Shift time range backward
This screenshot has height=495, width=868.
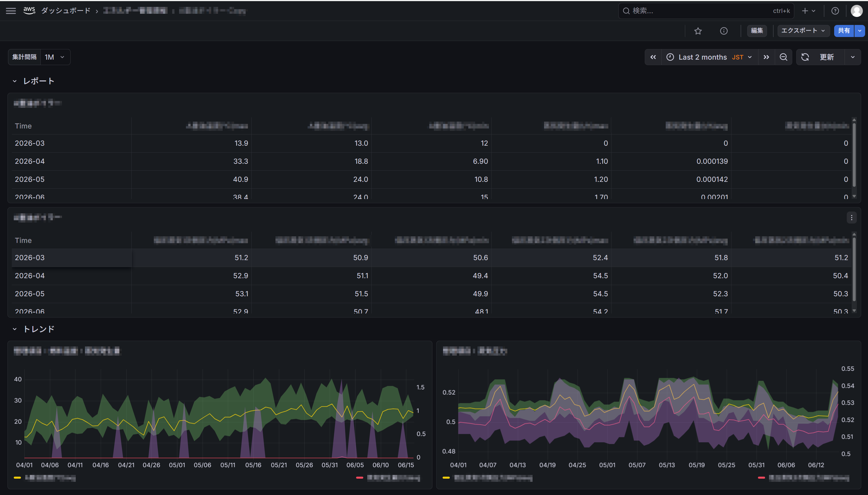click(653, 57)
